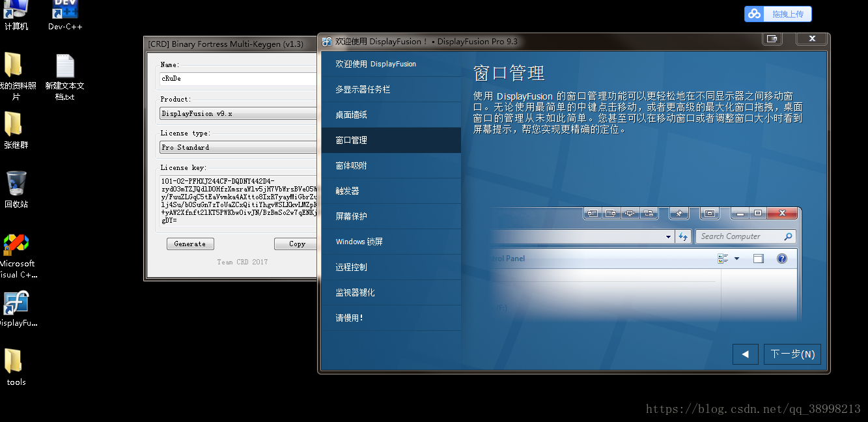Open the Product dropdown showing DisplayFusion v9.x
Screen dimensions: 868x422
tap(238, 113)
